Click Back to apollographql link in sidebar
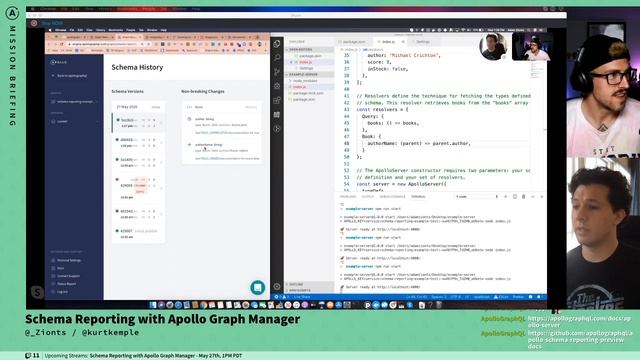Screen dimensions: 640x360 point(69,76)
